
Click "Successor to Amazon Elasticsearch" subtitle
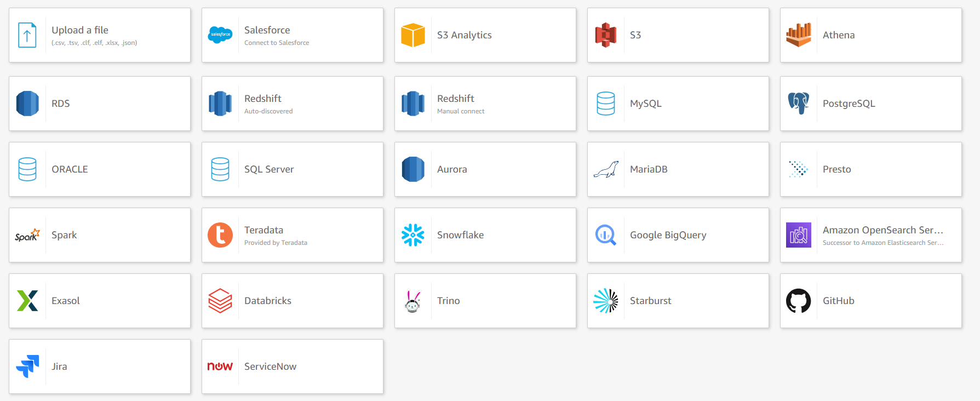pyautogui.click(x=883, y=243)
